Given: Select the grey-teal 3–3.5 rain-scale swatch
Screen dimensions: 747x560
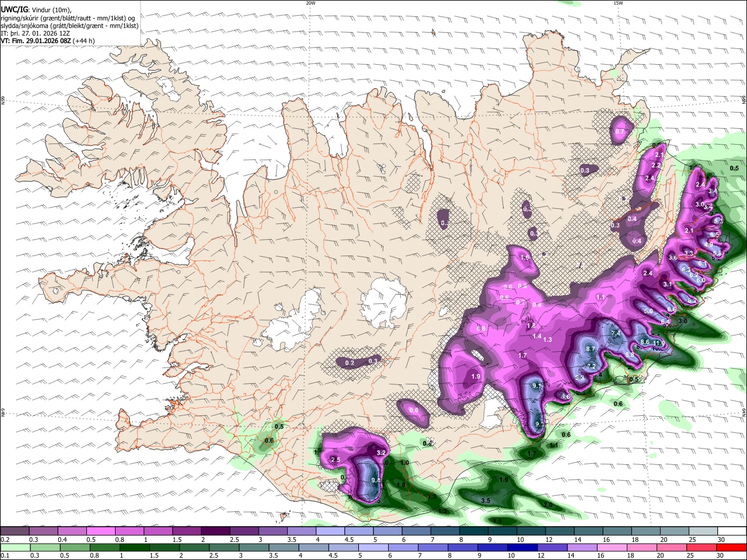Looking at the screenshot, I should [x=254, y=548].
